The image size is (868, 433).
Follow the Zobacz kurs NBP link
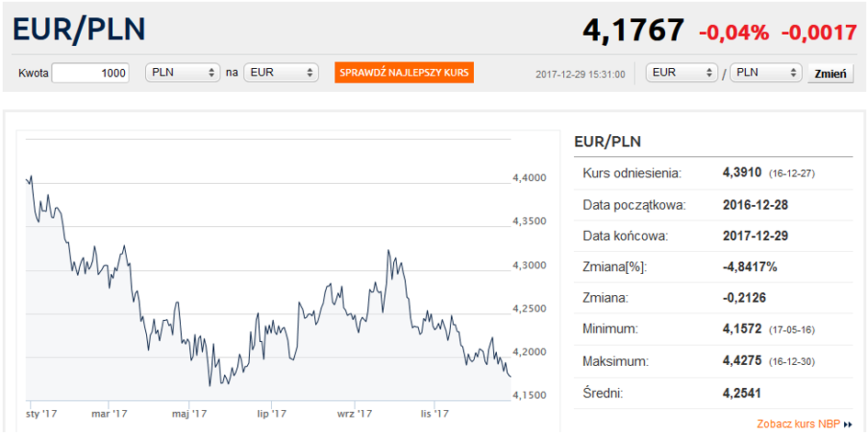pos(798,425)
